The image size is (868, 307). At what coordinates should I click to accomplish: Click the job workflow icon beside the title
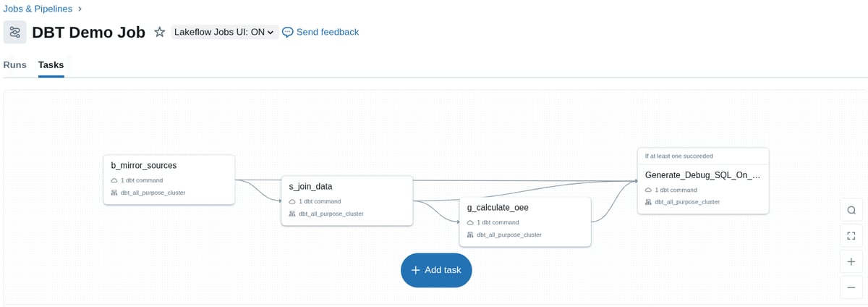15,33
